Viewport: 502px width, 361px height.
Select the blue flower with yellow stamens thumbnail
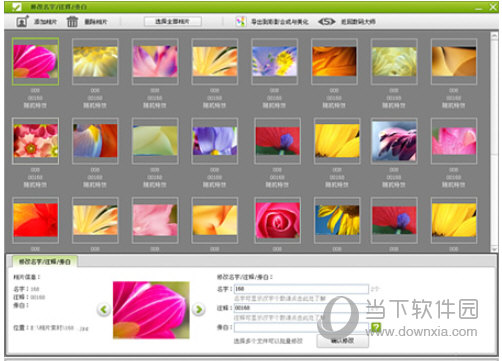pos(274,62)
